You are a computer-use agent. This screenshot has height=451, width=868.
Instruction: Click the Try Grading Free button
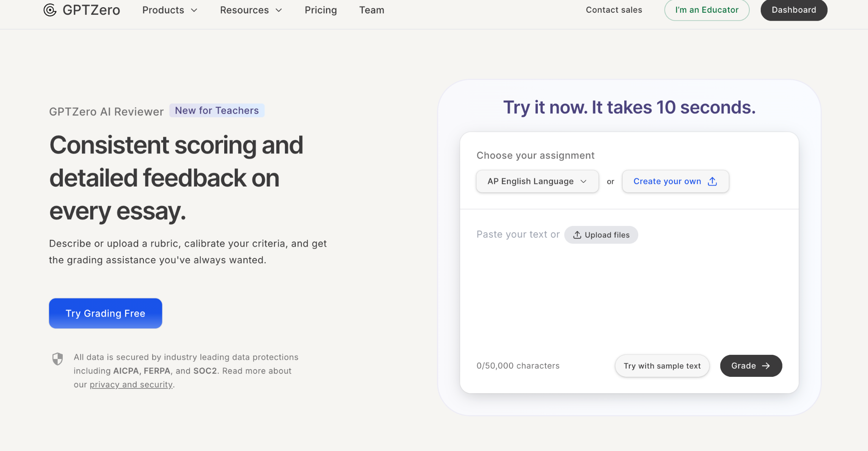(x=106, y=313)
